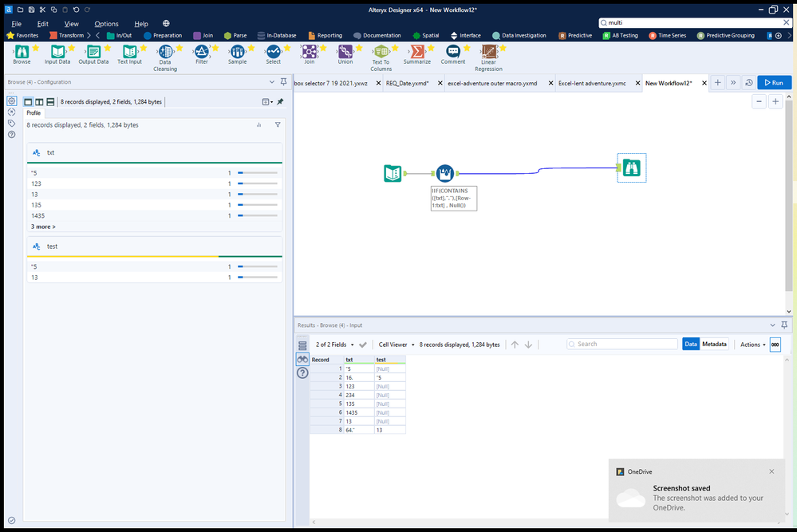Toggle the pin icon in Browse configuration toolbar
The image size is (797, 532).
pyautogui.click(x=280, y=101)
